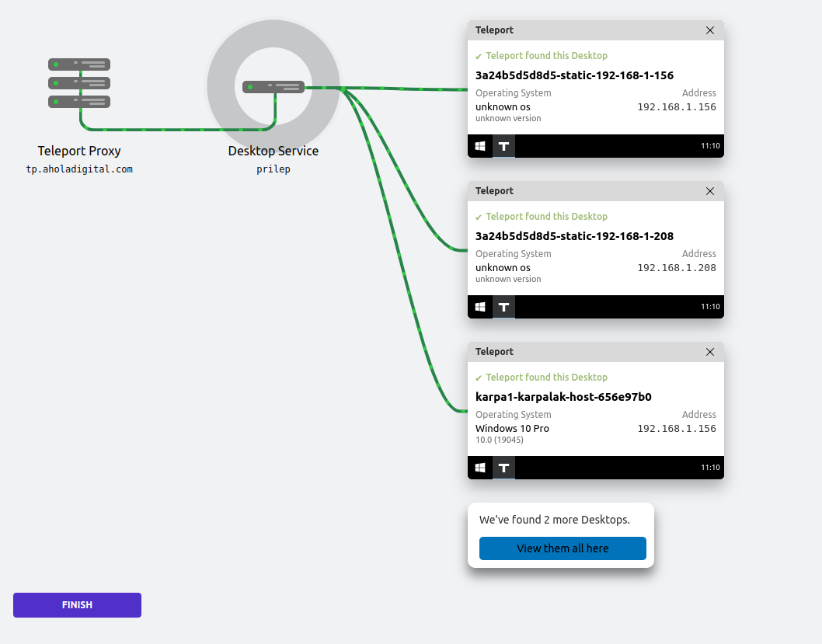Click Teleport T icon in 192-168-1-208 card
The height and width of the screenshot is (644, 822).
tap(503, 307)
